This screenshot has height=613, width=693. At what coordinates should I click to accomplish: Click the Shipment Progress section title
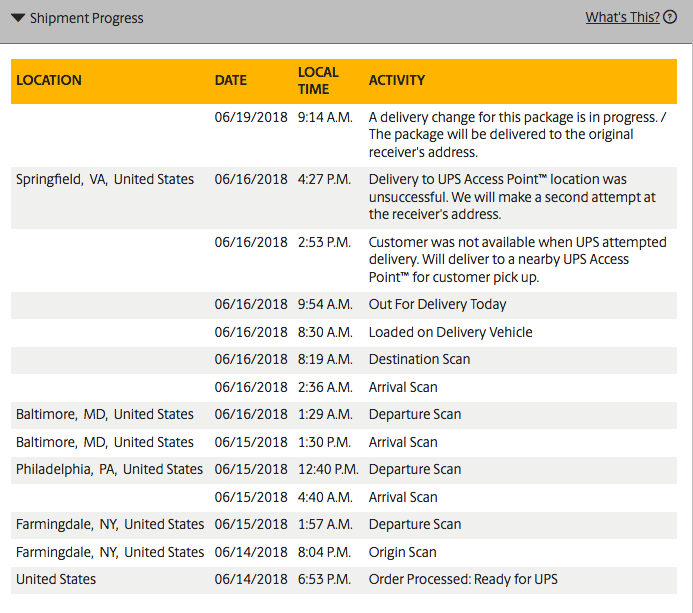click(86, 18)
